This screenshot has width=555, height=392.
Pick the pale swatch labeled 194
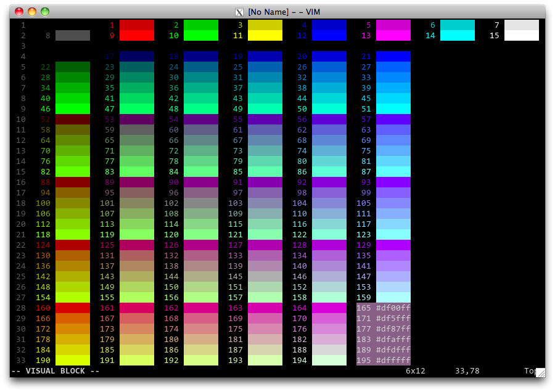coord(329,360)
